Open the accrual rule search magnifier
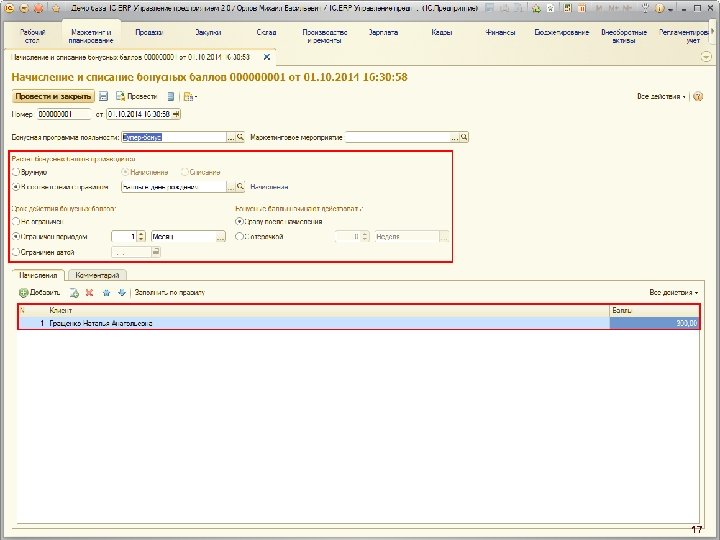Viewport: 720px width, 540px height. [x=240, y=187]
